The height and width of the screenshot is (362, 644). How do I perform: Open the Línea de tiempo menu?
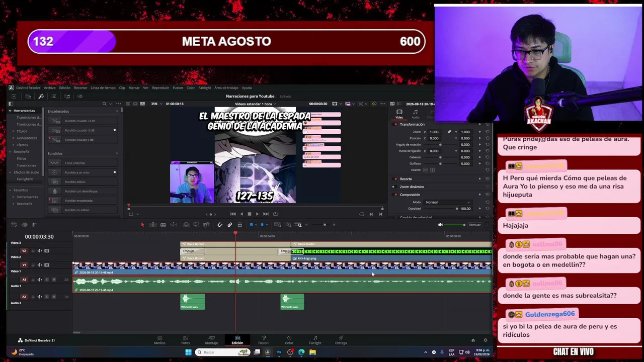point(103,88)
